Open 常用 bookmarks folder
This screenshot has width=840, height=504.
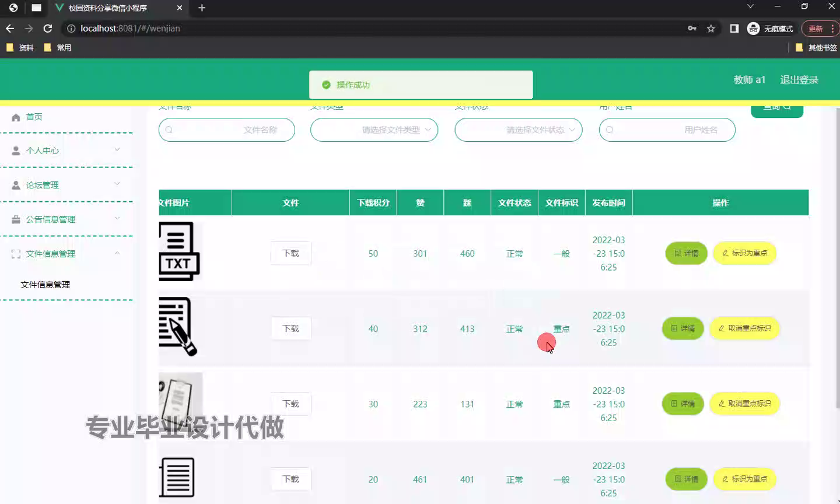[58, 48]
